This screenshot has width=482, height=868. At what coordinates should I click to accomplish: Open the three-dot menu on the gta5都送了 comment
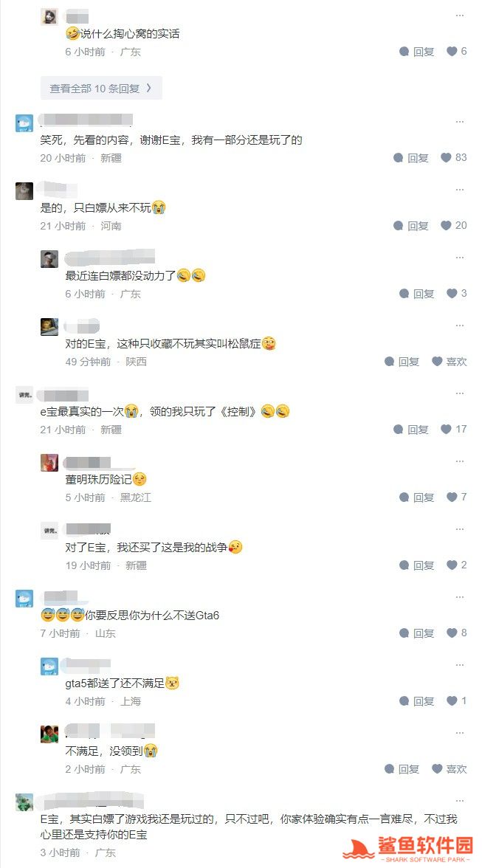point(460,665)
